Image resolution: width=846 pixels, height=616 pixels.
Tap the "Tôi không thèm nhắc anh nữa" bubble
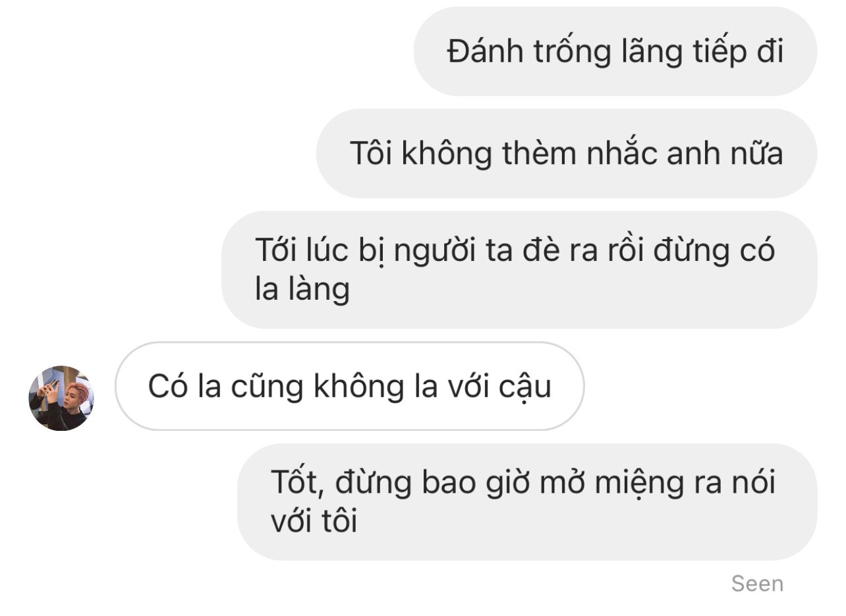567,154
